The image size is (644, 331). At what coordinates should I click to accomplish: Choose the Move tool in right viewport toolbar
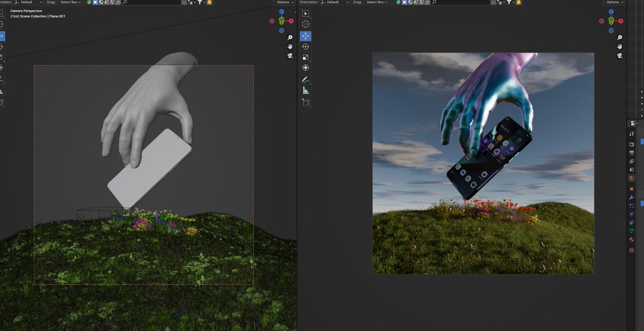pyautogui.click(x=305, y=36)
